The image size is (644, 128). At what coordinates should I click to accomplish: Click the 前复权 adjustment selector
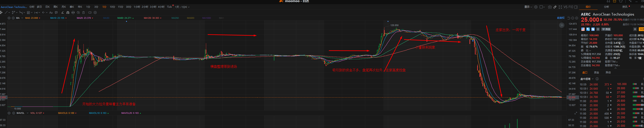pyautogui.click(x=561, y=18)
